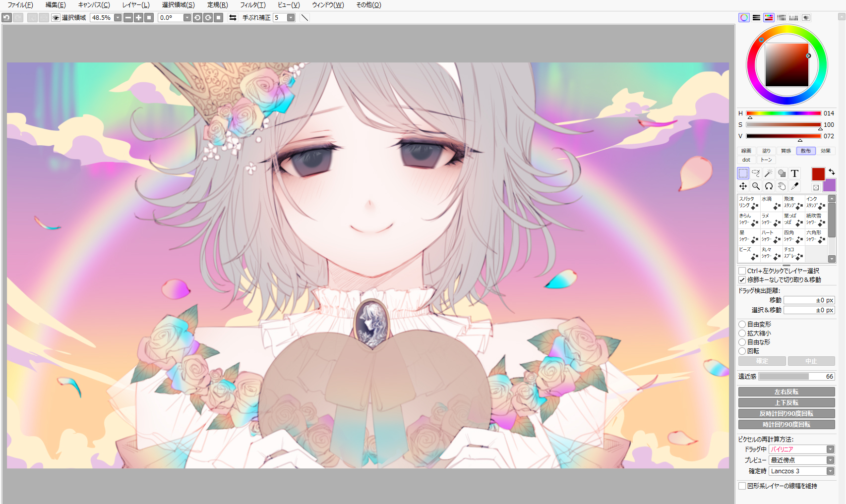The image size is (846, 504).
Task: Show the RGB/HSV sliders panel icon
Action: pos(756,17)
